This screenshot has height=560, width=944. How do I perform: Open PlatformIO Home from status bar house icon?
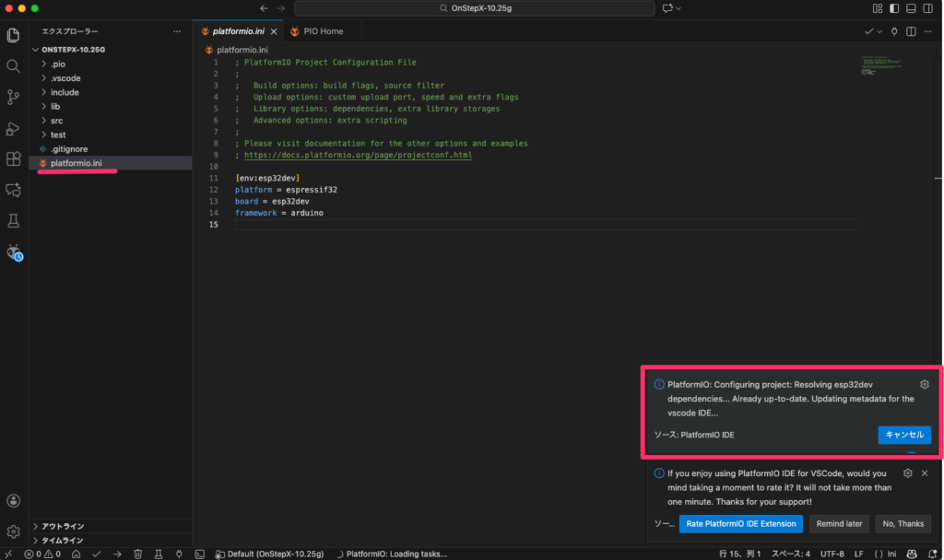(x=75, y=554)
